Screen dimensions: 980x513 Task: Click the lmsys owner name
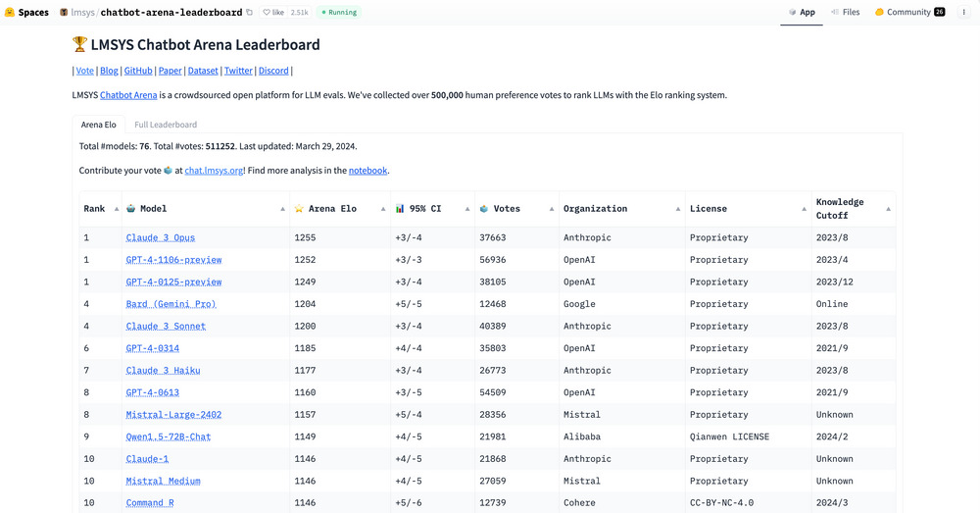point(82,12)
